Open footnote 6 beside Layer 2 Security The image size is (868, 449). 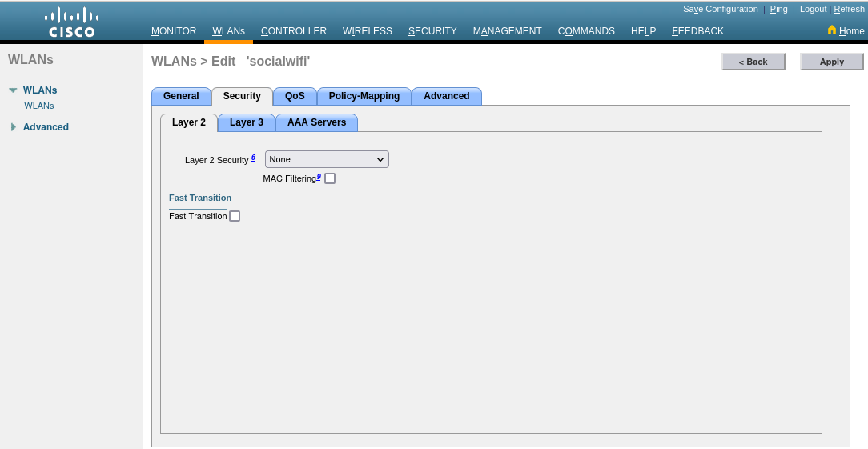pos(253,158)
